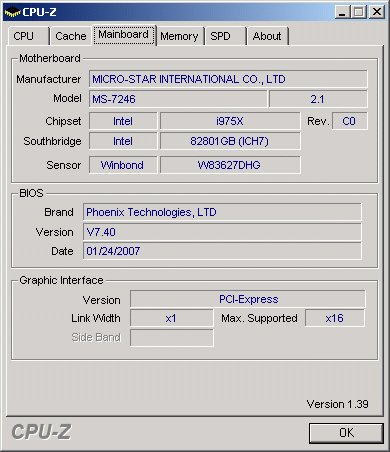Click the Max. Supported x16 field

point(335,318)
